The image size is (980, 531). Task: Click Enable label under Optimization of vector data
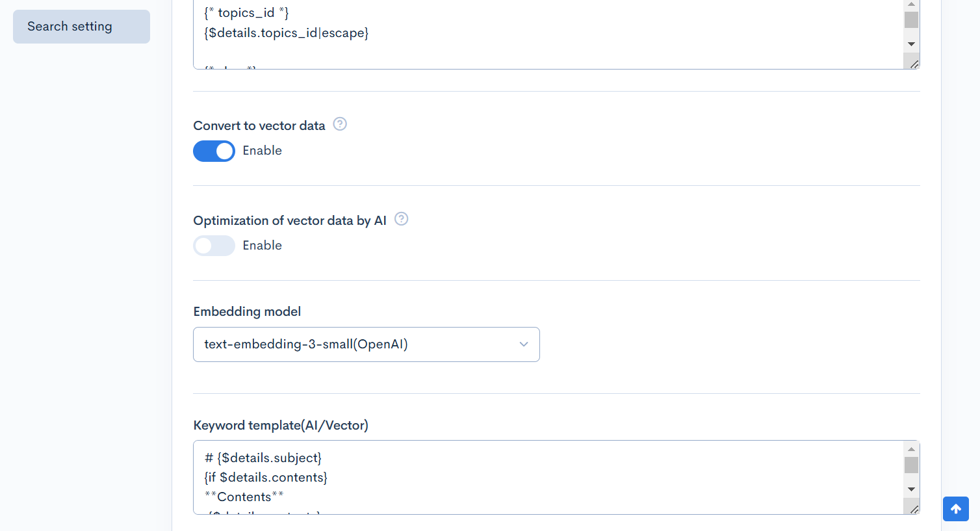(262, 246)
